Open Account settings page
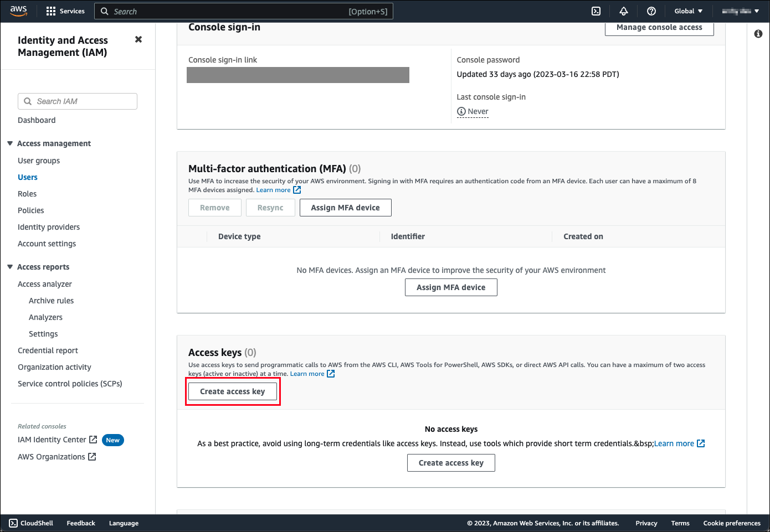 [x=47, y=244]
